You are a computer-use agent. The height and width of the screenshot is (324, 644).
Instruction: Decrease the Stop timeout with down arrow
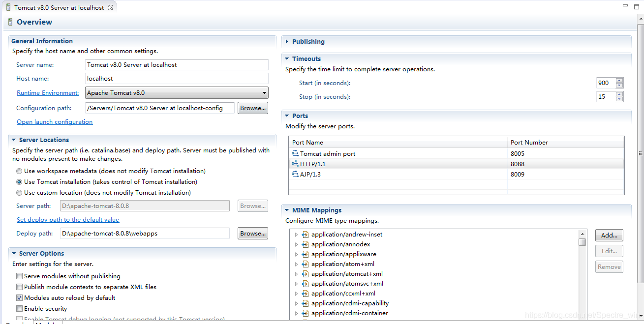click(619, 99)
